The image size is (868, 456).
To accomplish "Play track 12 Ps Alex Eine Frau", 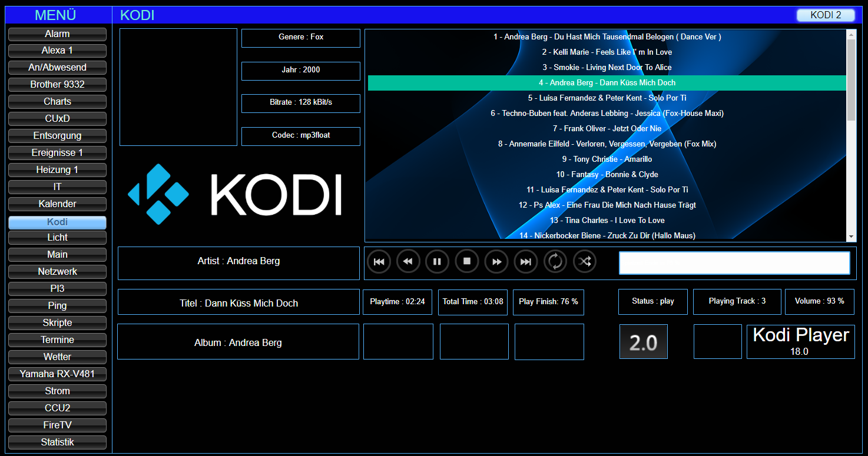I will (607, 205).
